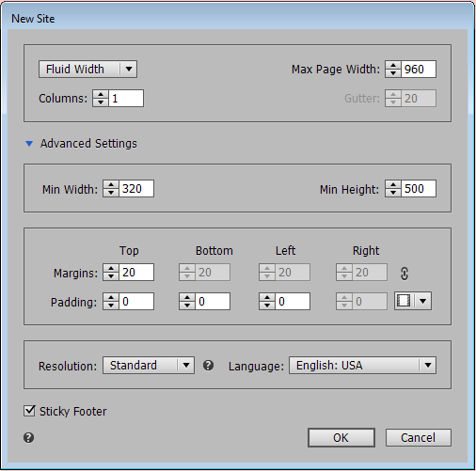Viewport: 476px width, 471px height.
Task: Open the padding layout icon dropdown
Action: [413, 301]
